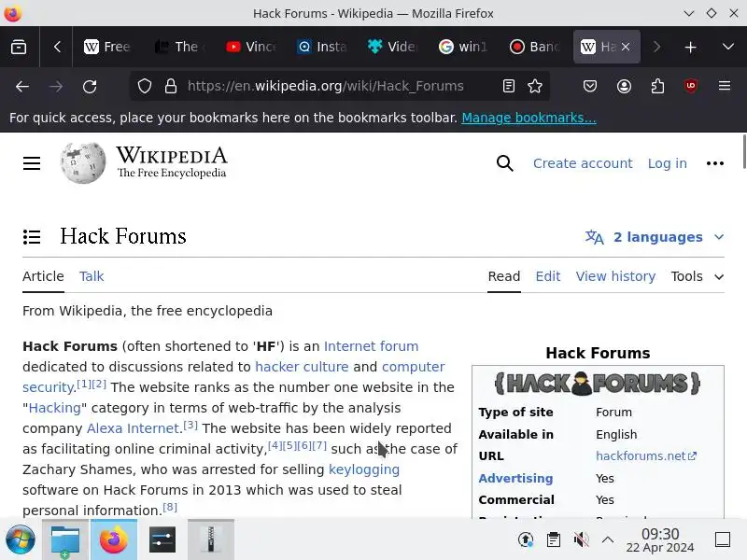List all tabs dropdown arrow
This screenshot has width=747, height=560.
[x=728, y=47]
